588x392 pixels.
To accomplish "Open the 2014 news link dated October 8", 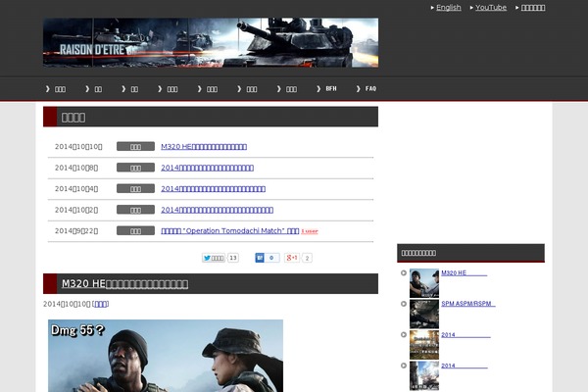I will click(x=207, y=168).
